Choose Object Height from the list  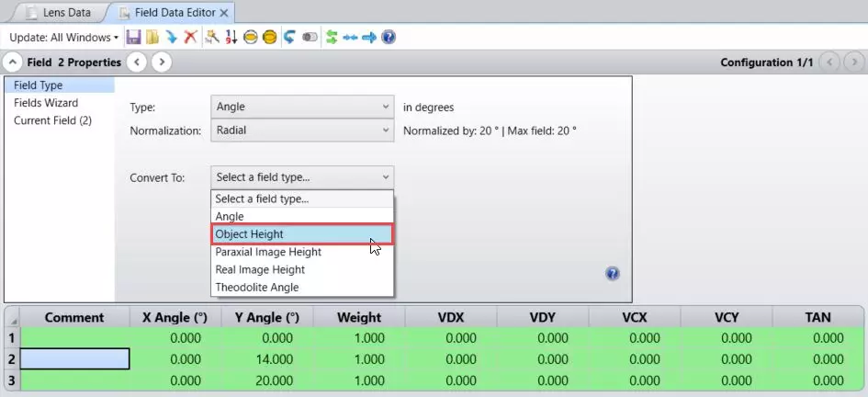302,234
